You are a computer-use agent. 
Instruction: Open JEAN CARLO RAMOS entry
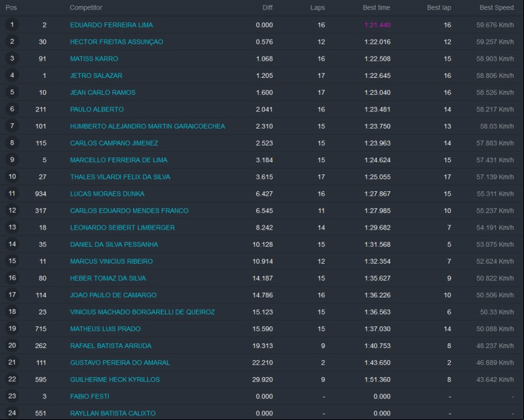pyautogui.click(x=103, y=93)
